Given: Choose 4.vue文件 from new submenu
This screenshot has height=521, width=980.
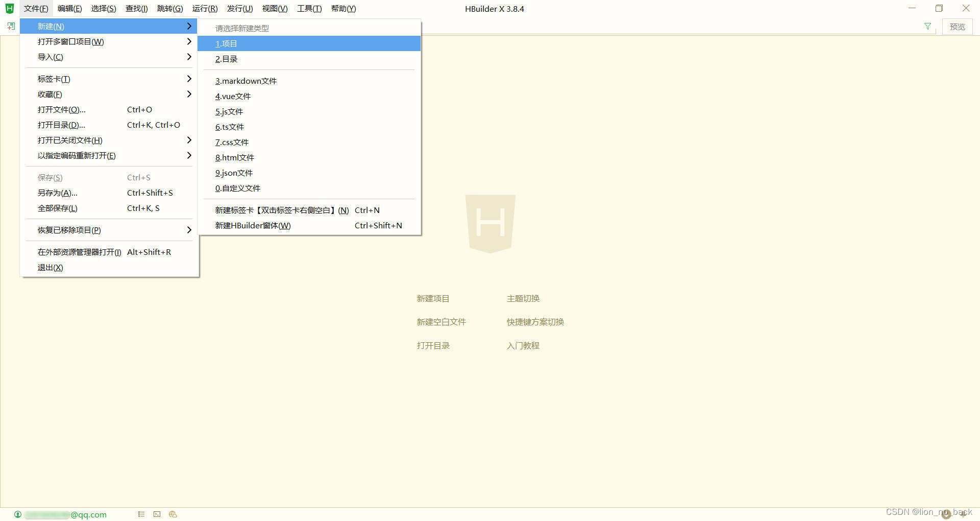Looking at the screenshot, I should [309, 96].
